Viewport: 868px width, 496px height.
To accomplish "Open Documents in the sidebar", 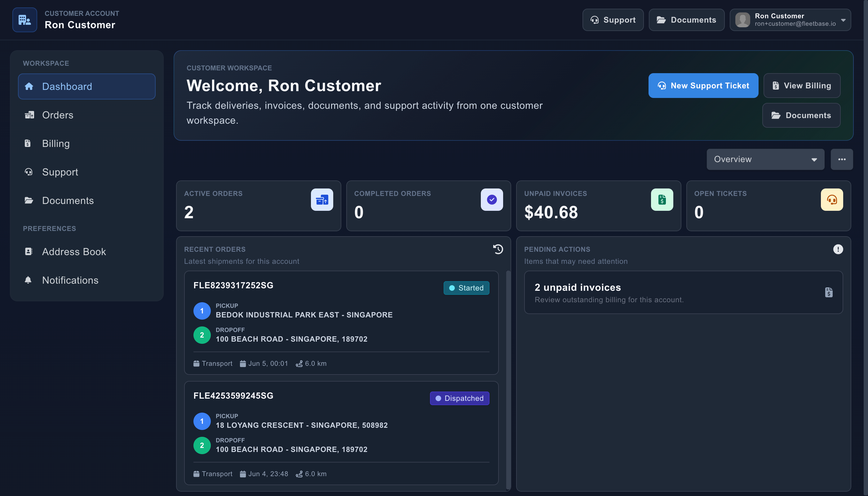I will click(86, 201).
